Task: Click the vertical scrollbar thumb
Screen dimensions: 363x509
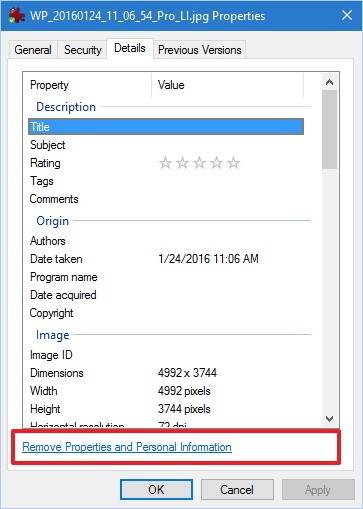Action: click(x=329, y=129)
